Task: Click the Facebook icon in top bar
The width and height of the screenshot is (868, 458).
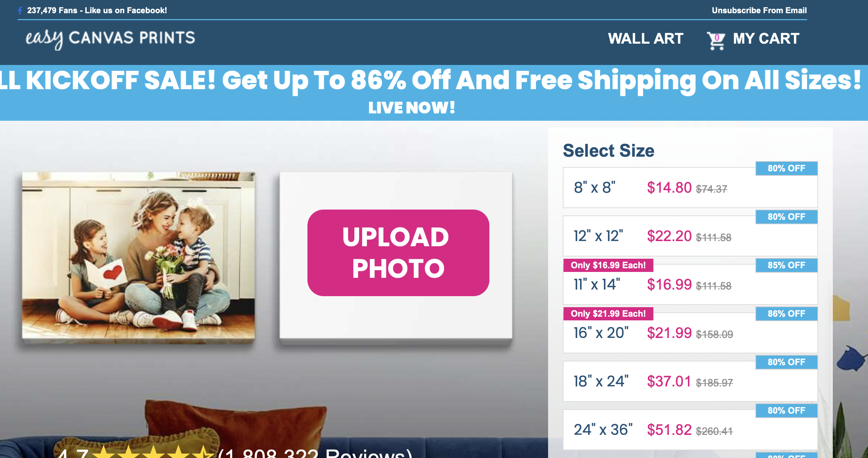Action: pyautogui.click(x=20, y=11)
